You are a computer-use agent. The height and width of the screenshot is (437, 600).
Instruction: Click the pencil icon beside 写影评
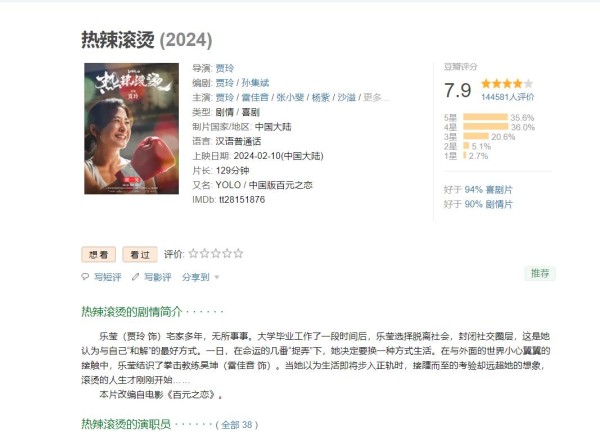[135, 277]
